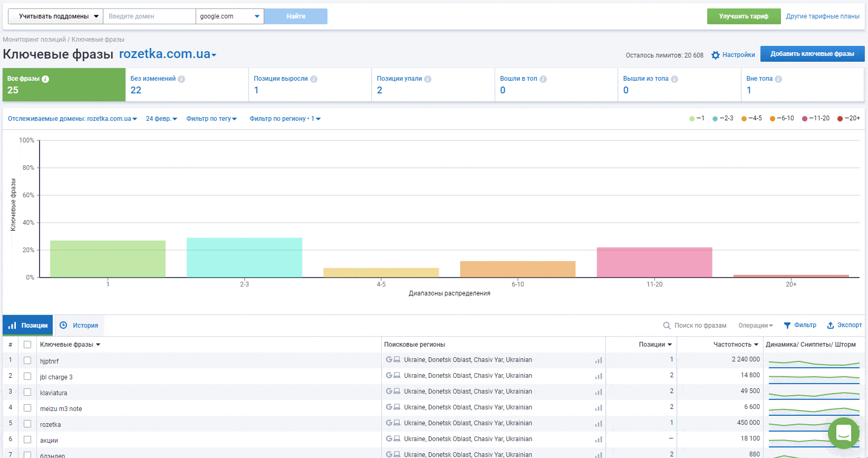This screenshot has height=458, width=868.
Task: Check the klaviatura row checkbox
Action: (x=27, y=392)
